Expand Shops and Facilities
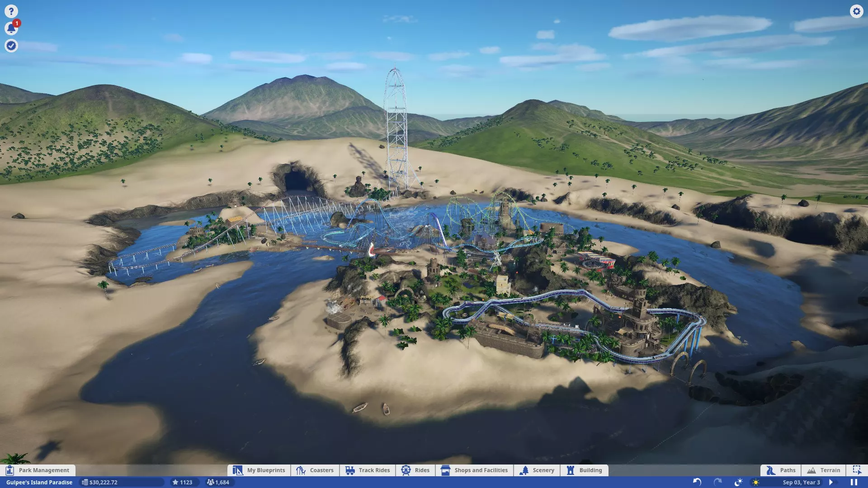This screenshot has width=868, height=488. (475, 470)
